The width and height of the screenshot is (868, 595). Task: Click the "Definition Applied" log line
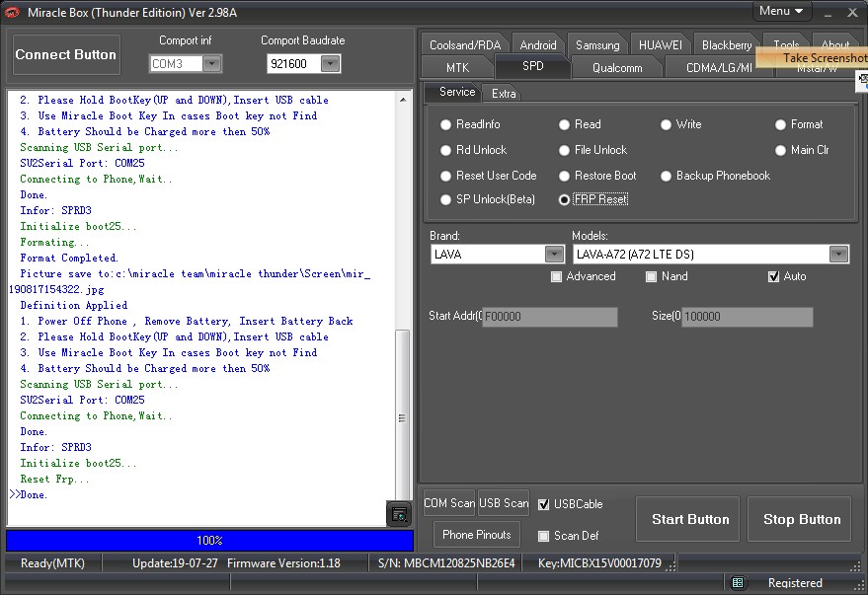pyautogui.click(x=74, y=305)
